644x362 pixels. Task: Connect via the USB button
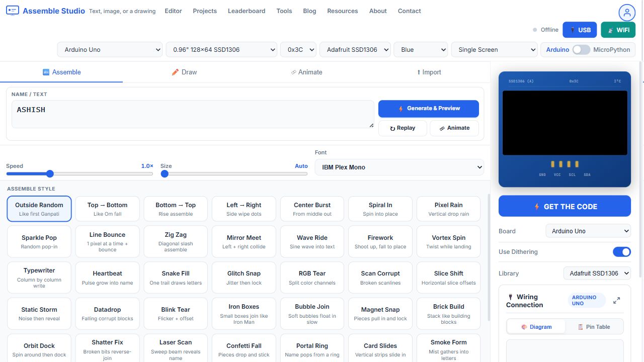[580, 30]
